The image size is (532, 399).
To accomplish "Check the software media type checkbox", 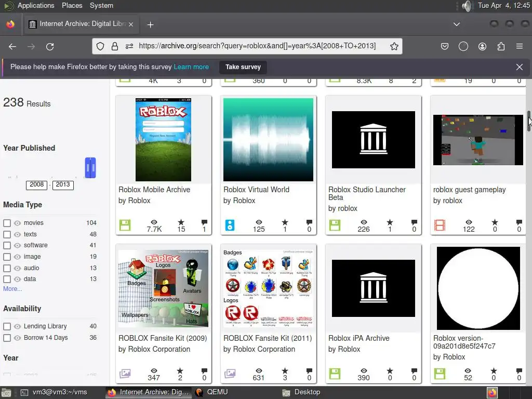I will point(7,245).
